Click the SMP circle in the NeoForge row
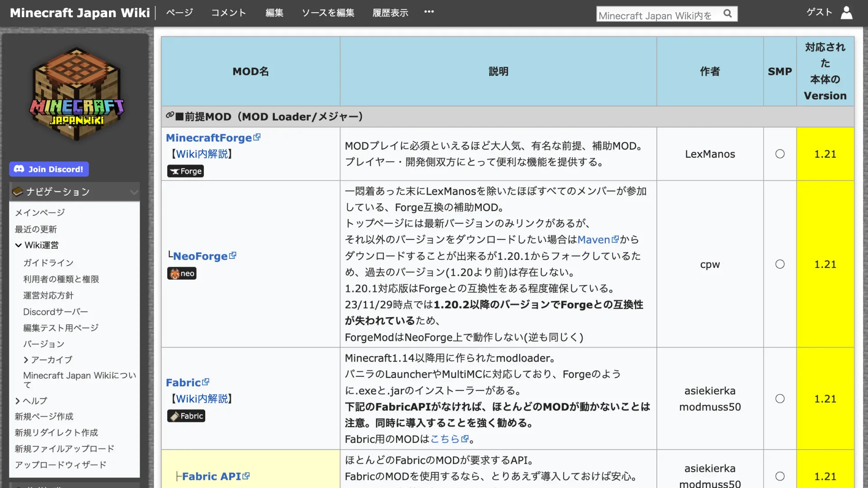Image resolution: width=868 pixels, height=488 pixels. [x=780, y=264]
